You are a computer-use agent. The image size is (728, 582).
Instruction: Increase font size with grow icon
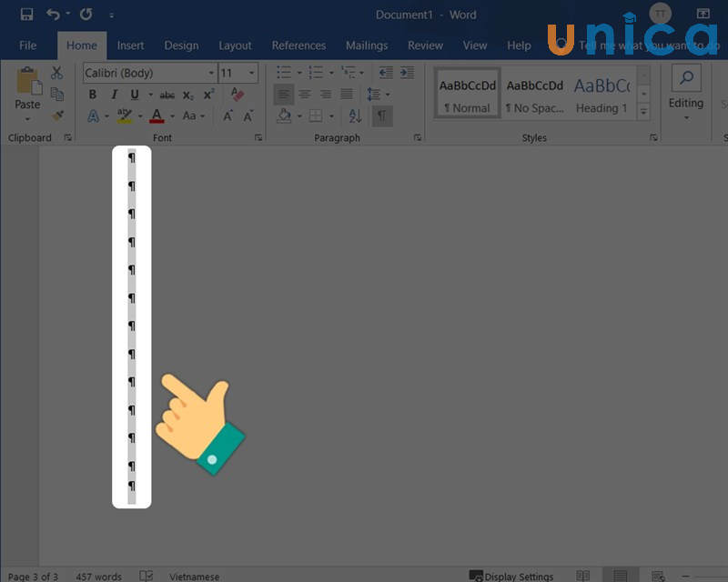coord(227,116)
